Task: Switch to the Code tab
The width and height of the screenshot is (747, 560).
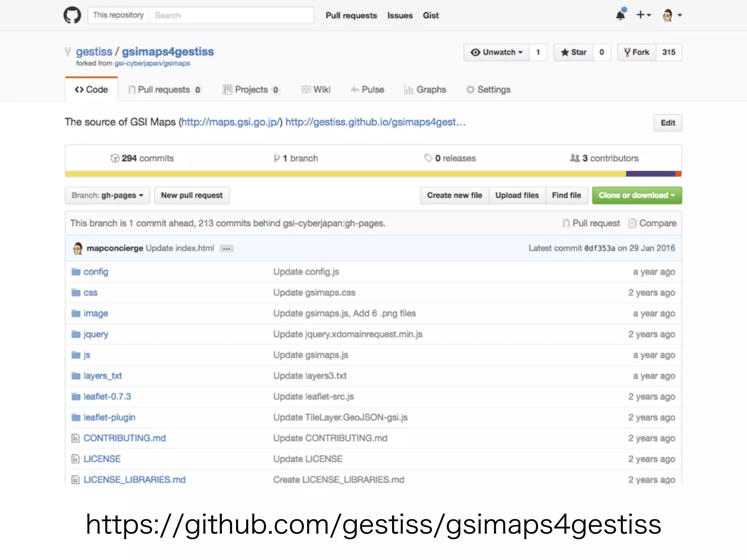Action: coord(91,90)
